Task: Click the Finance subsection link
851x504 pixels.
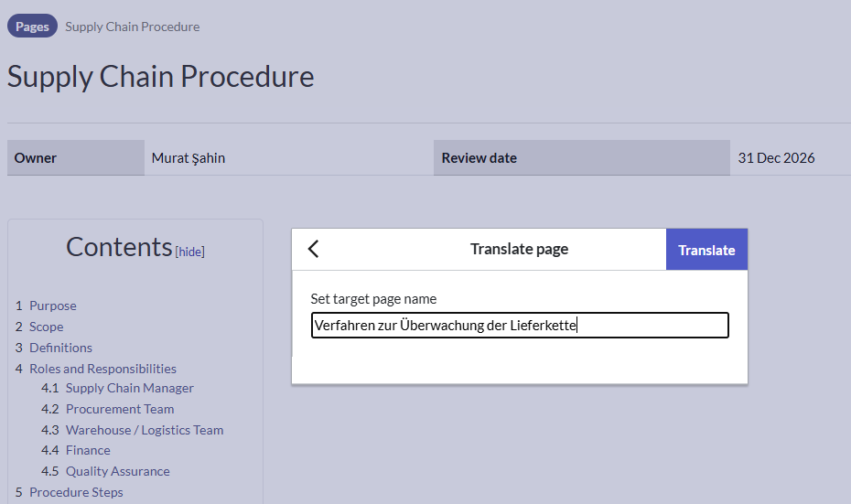Action: point(88,450)
